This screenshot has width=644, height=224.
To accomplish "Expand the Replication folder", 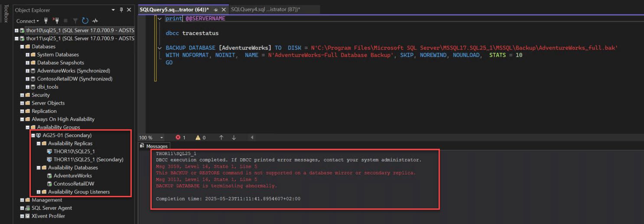I will coord(22,111).
